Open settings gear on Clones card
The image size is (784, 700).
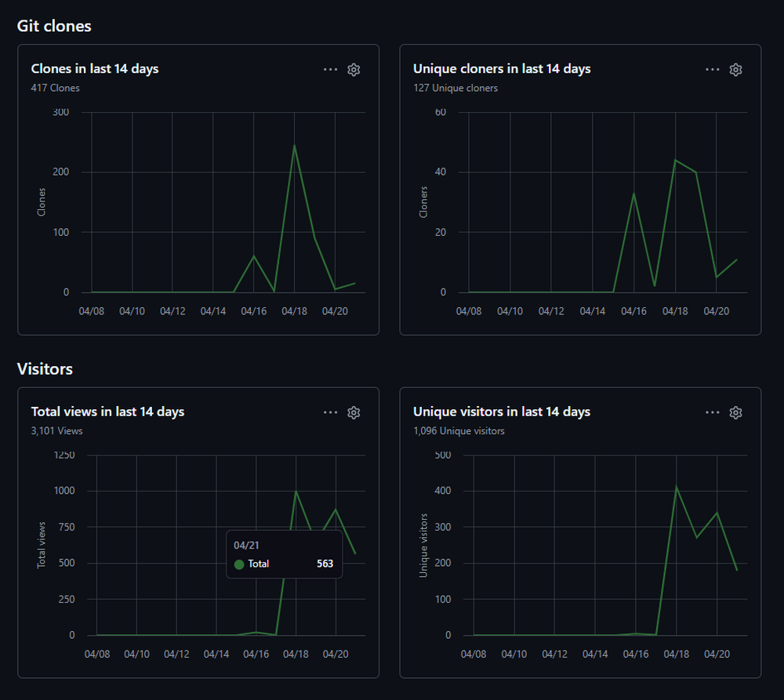tap(354, 70)
